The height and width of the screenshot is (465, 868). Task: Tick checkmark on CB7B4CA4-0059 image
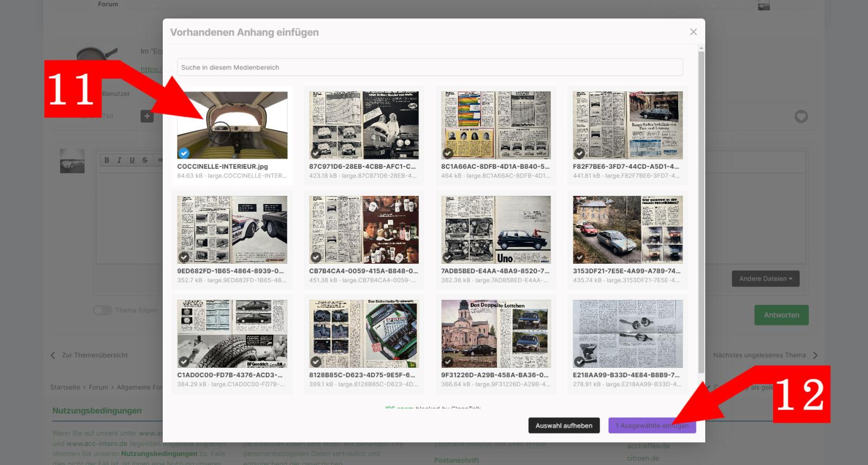[316, 257]
